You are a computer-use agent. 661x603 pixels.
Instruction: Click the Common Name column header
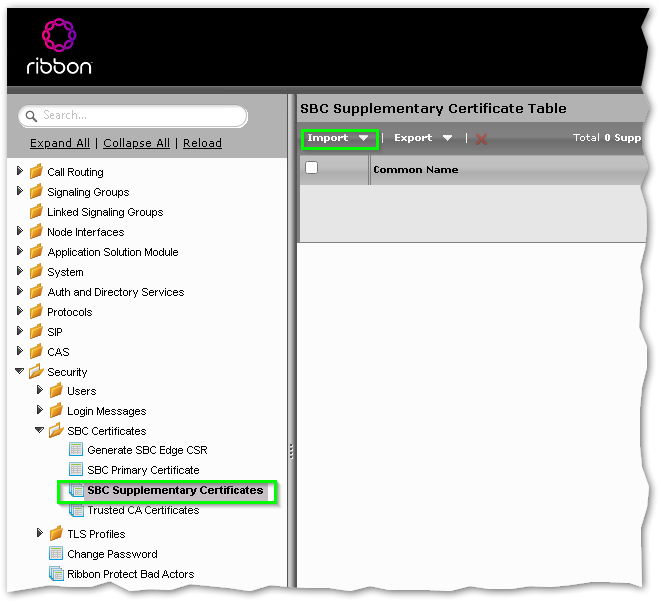pyautogui.click(x=416, y=170)
